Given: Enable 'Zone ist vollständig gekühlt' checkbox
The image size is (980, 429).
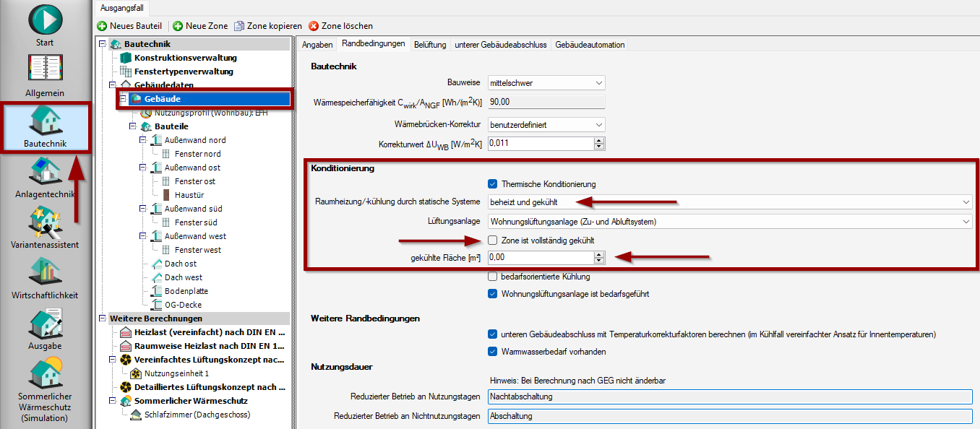Looking at the screenshot, I should tap(493, 240).
